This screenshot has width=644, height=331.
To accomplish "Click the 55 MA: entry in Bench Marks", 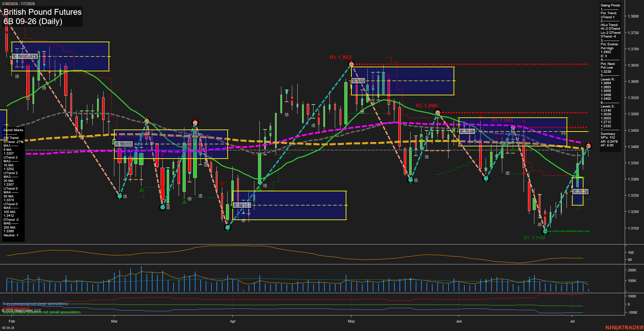I will tap(9, 196).
